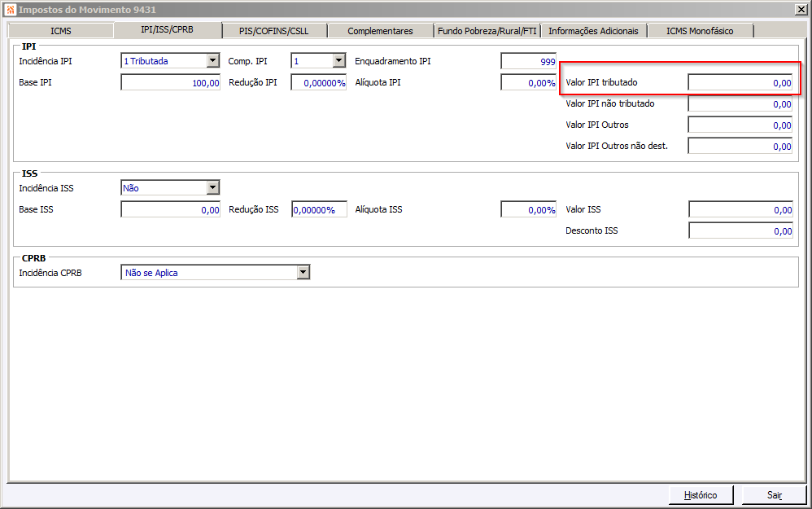Viewport: 812px width, 509px height.
Task: Click the 'Desconto ISS' label
Action: click(592, 230)
